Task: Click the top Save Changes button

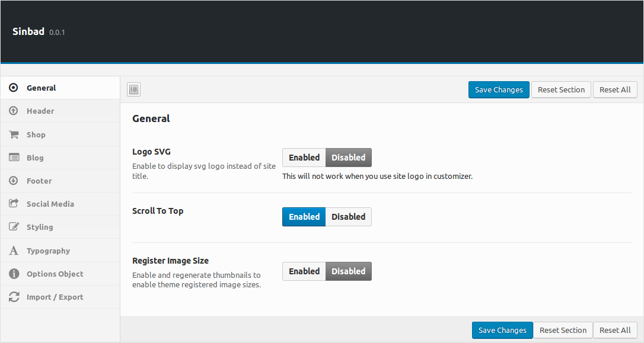Action: [x=499, y=90]
